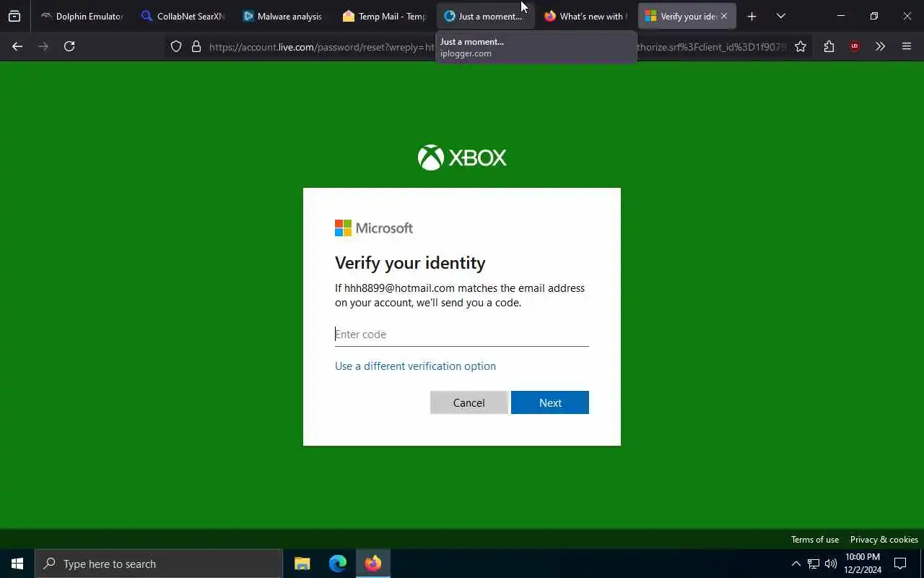View site security padlock info
Viewport: 924px width, 578px height.
(x=196, y=46)
